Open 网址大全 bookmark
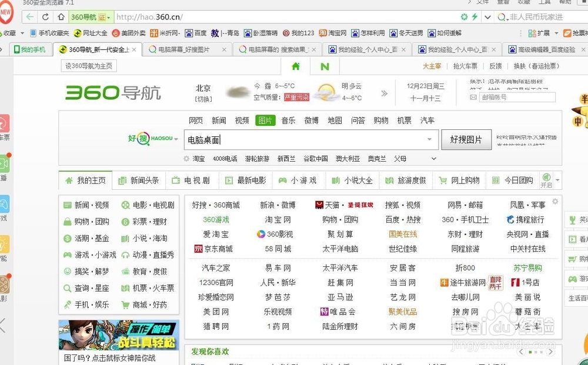 point(91,33)
